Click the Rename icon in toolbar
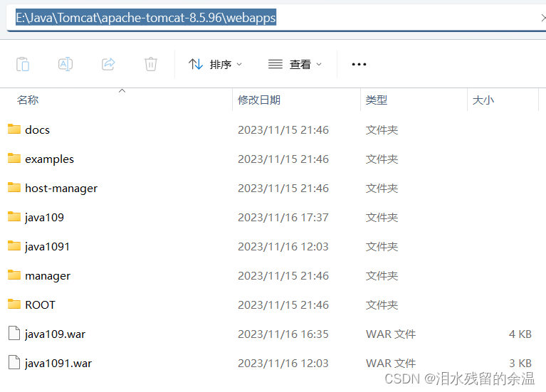546x392 pixels. 65,64
